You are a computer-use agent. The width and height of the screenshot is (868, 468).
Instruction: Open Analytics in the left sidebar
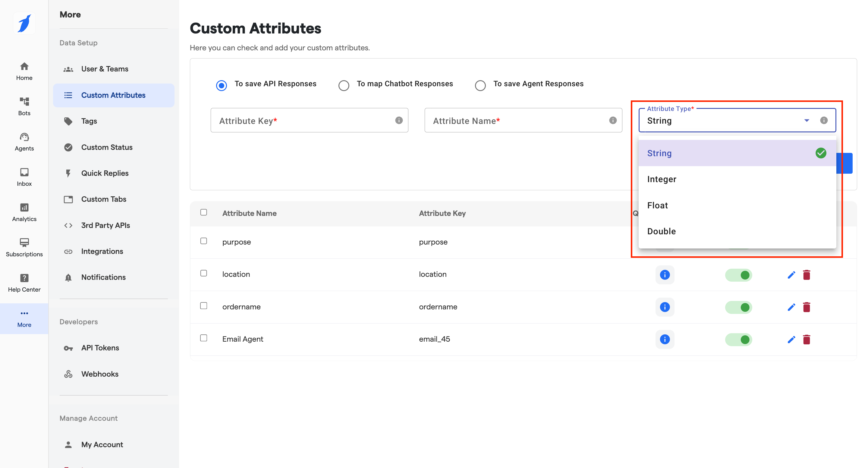click(24, 212)
